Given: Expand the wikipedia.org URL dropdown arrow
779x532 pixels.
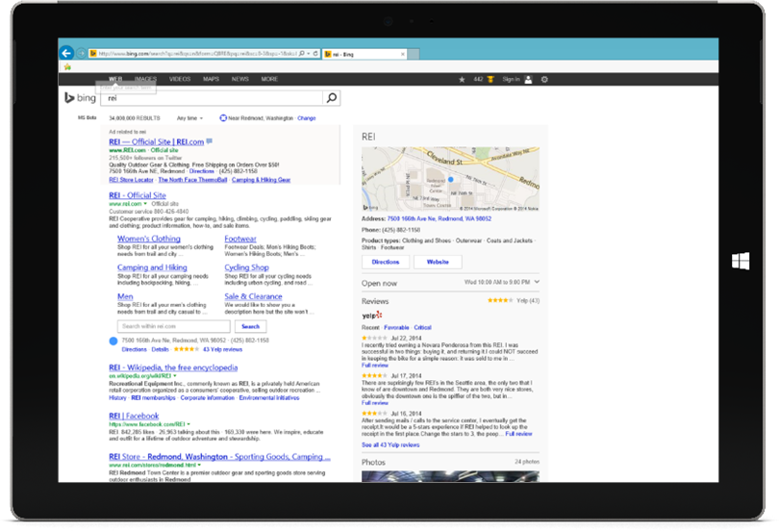Looking at the screenshot, I should [175, 376].
